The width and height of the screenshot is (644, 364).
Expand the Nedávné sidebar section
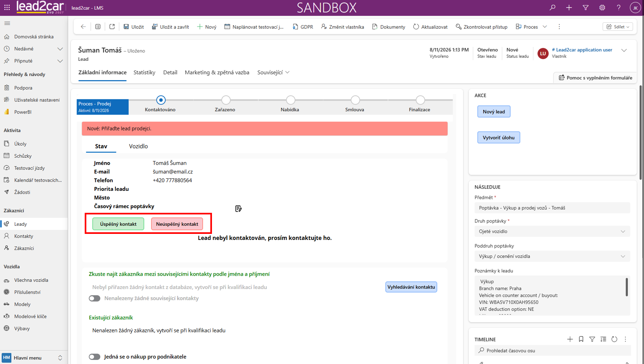[60, 49]
